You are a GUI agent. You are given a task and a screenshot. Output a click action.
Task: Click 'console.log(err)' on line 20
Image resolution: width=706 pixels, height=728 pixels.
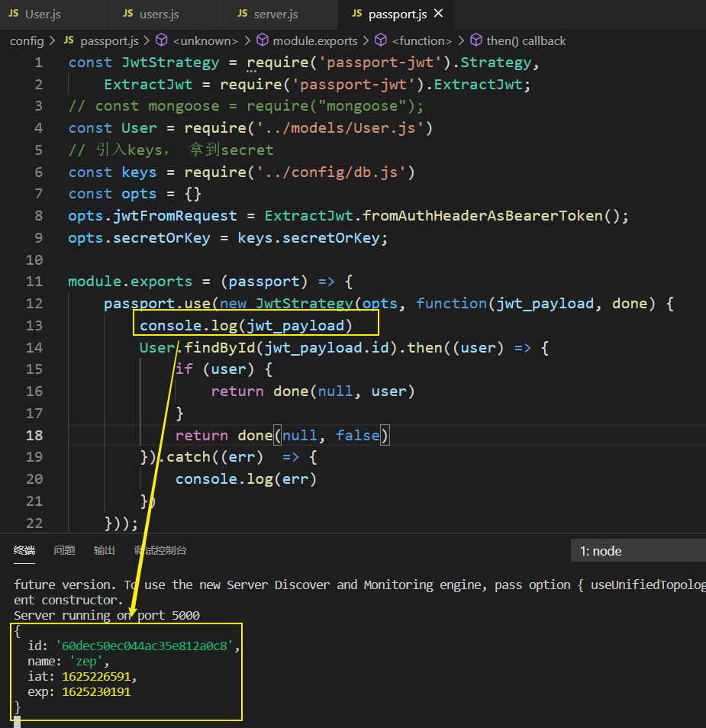click(x=246, y=479)
